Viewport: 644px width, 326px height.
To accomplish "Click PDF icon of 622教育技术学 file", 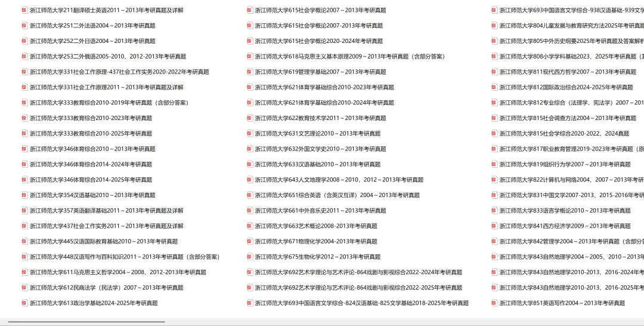I will coord(250,118).
